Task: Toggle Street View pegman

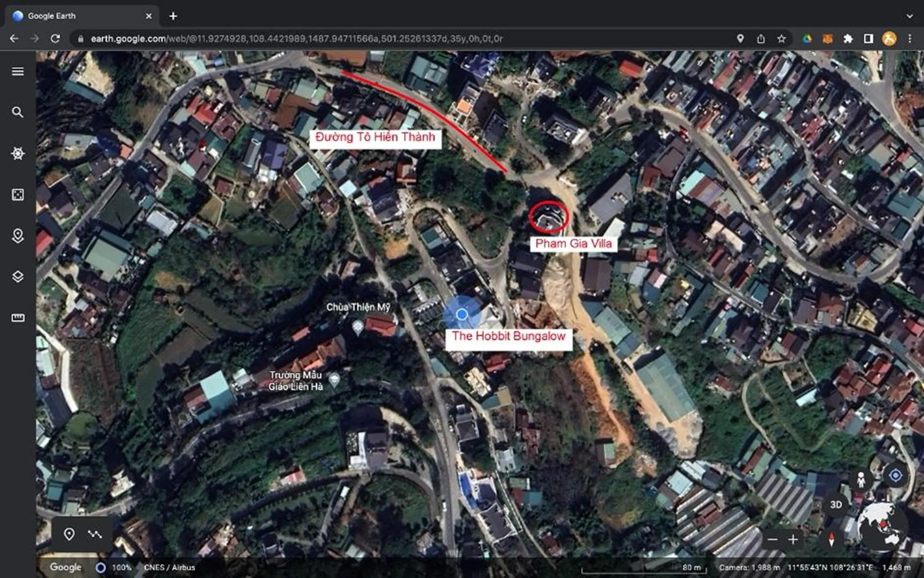Action: point(861,480)
